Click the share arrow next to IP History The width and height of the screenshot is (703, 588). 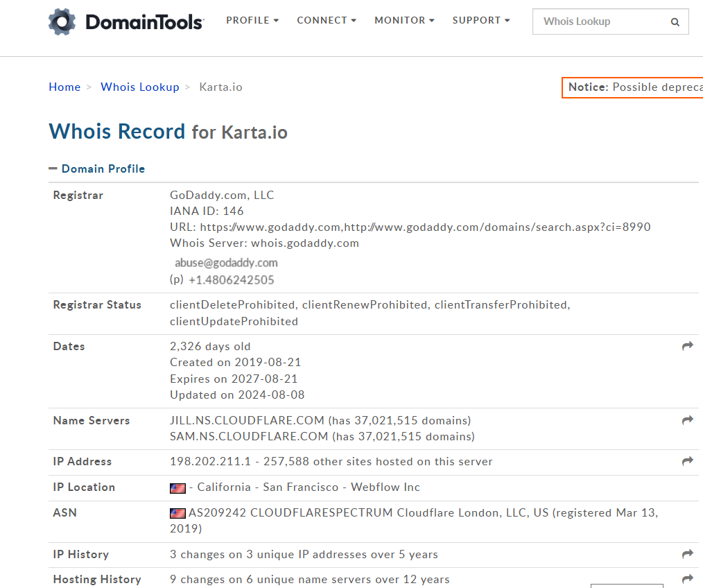click(x=687, y=554)
